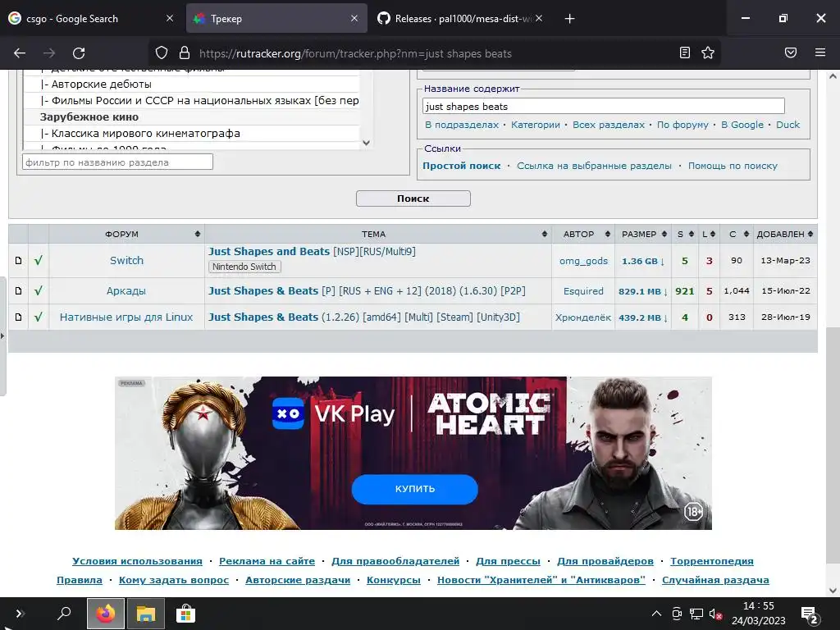The image size is (840, 630).
Task: Switch to the Трекер tab
Action: (x=276, y=19)
